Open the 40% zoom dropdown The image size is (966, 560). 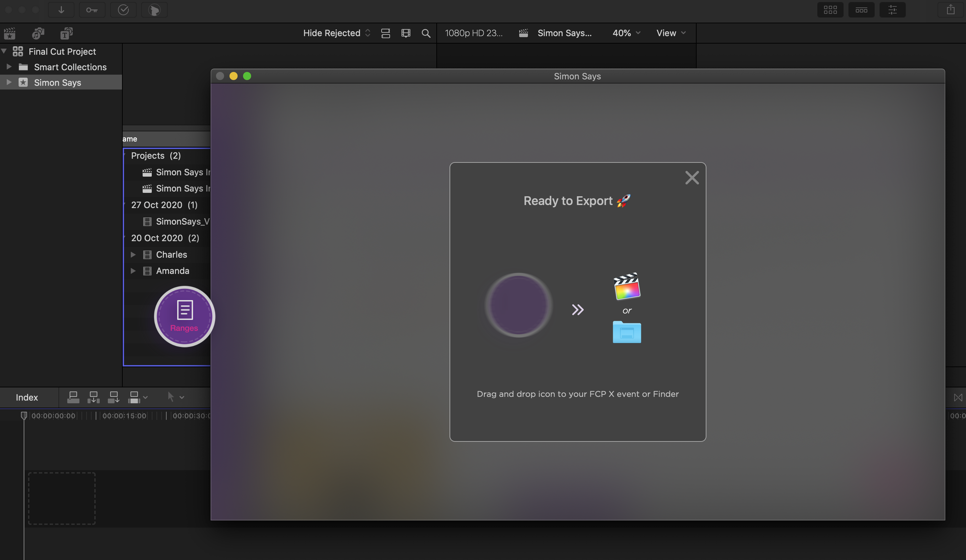[626, 33]
